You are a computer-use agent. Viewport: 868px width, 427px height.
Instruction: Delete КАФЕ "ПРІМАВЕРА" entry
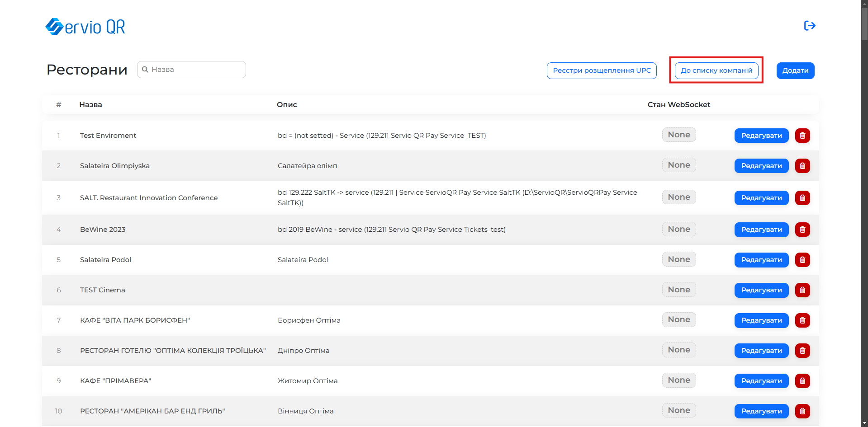[802, 381]
